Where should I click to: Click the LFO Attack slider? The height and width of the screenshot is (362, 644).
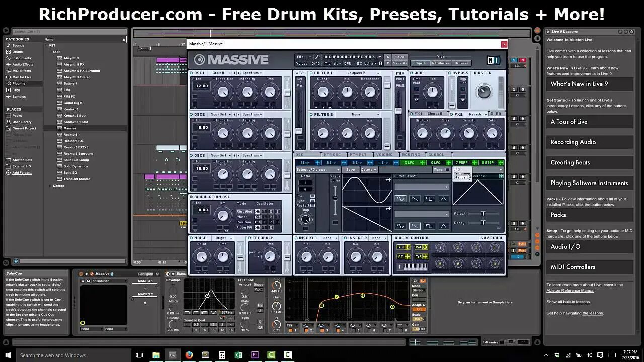pos(484,214)
